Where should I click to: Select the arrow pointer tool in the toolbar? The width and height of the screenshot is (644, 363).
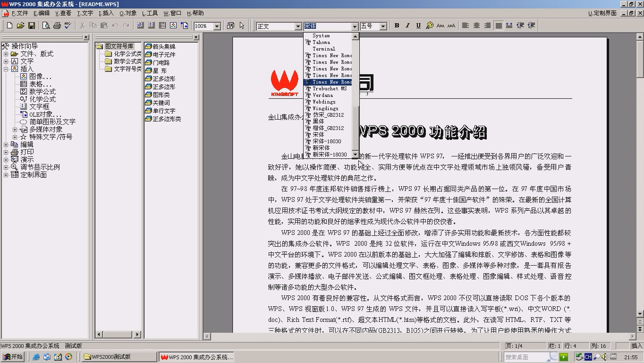coord(242,26)
